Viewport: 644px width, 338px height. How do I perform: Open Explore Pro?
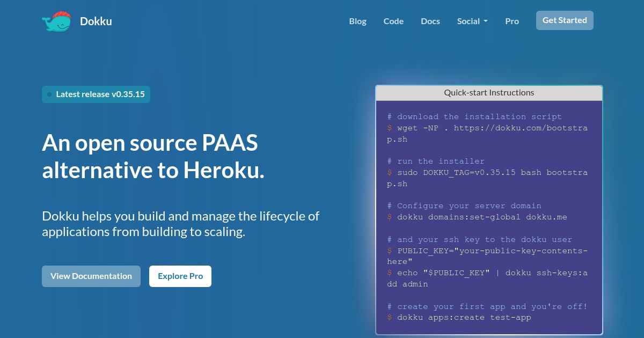click(x=180, y=276)
